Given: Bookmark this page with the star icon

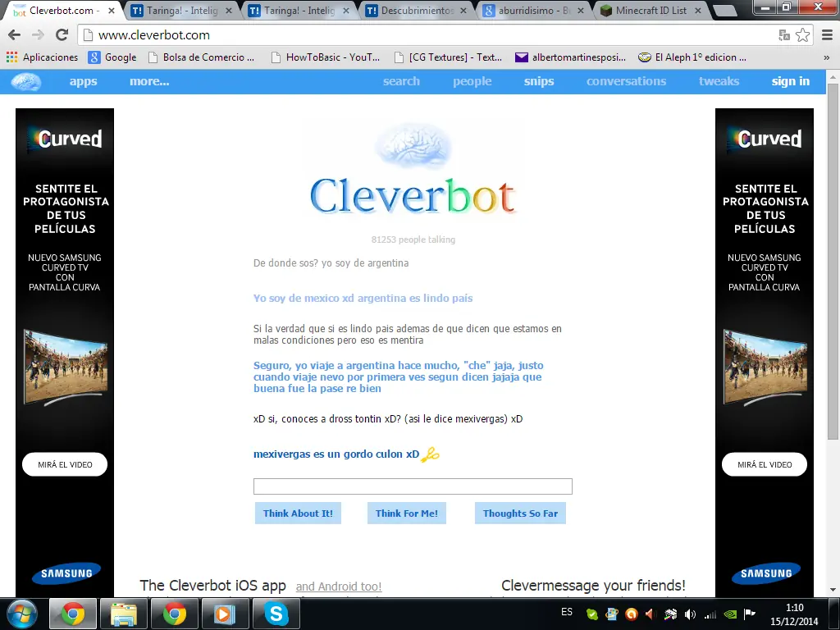Looking at the screenshot, I should point(802,34).
